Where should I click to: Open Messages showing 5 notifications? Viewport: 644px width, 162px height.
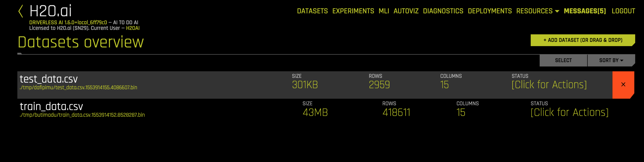click(585, 11)
